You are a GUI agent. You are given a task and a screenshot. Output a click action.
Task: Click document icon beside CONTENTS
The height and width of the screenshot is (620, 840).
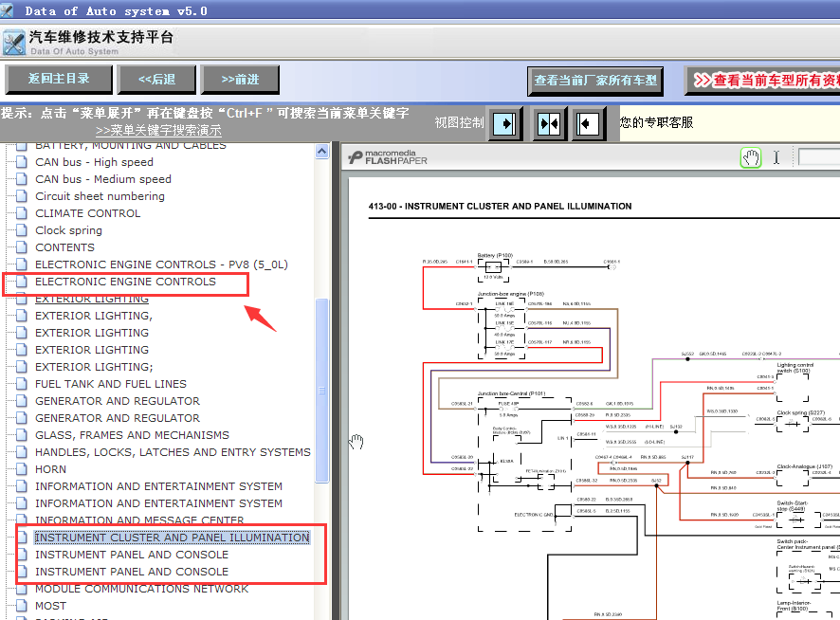point(22,247)
